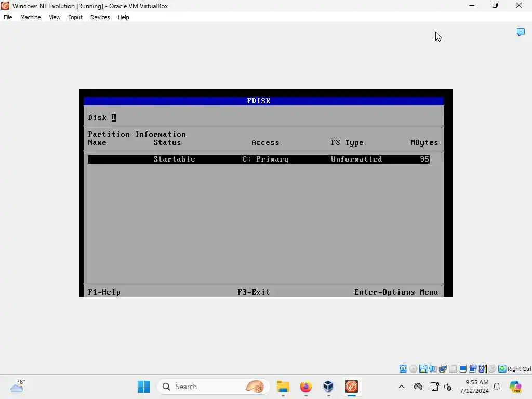Viewport: 532px width, 399px height.
Task: Click the Status column header
Action: [x=167, y=142]
